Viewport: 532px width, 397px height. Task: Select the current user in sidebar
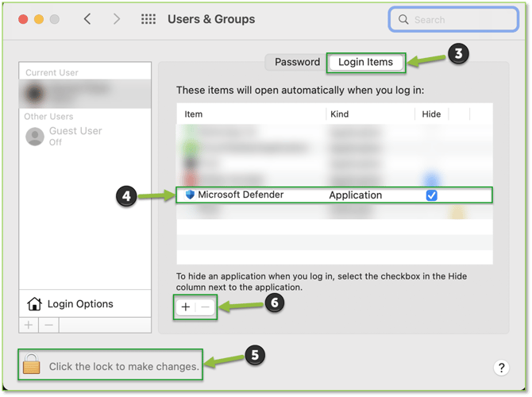click(85, 94)
